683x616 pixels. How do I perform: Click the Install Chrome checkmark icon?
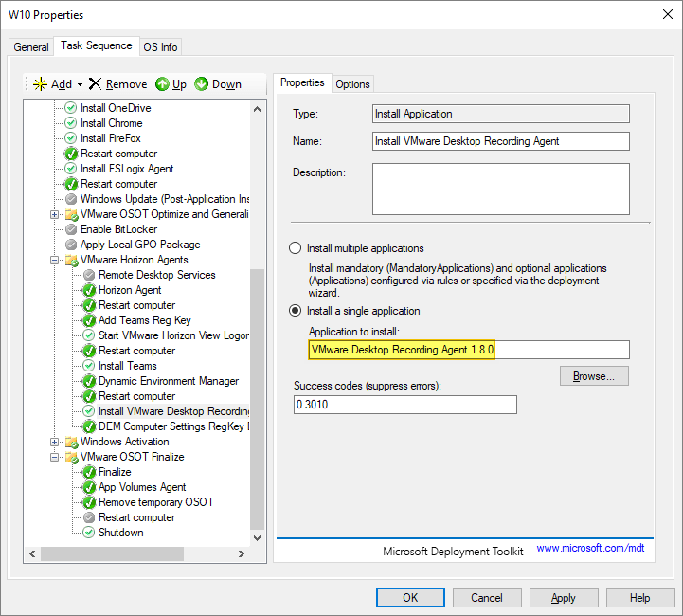tap(70, 123)
